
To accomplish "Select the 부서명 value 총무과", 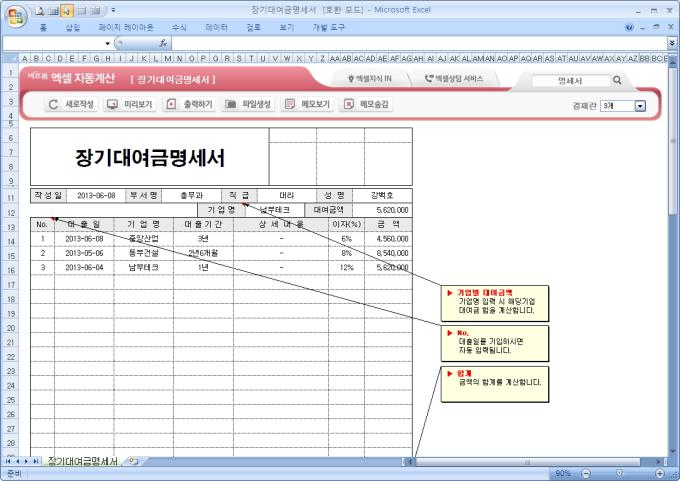I will pos(192,196).
